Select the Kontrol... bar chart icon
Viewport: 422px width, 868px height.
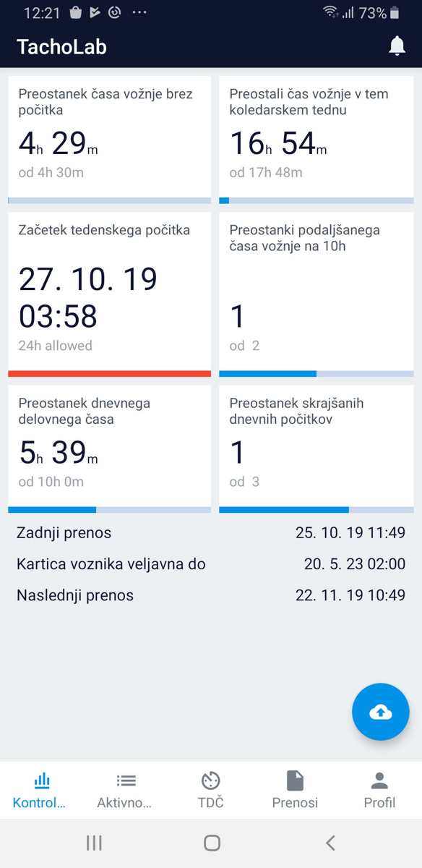pyautogui.click(x=42, y=780)
